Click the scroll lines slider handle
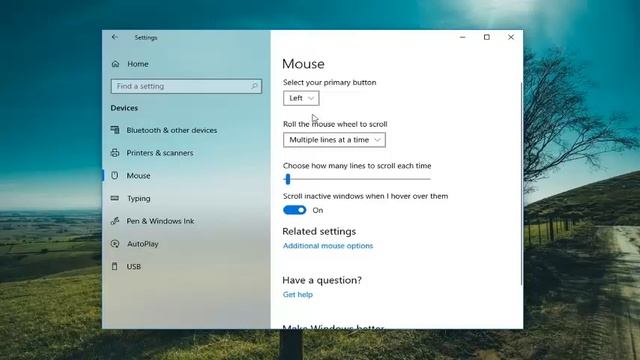 coord(288,179)
